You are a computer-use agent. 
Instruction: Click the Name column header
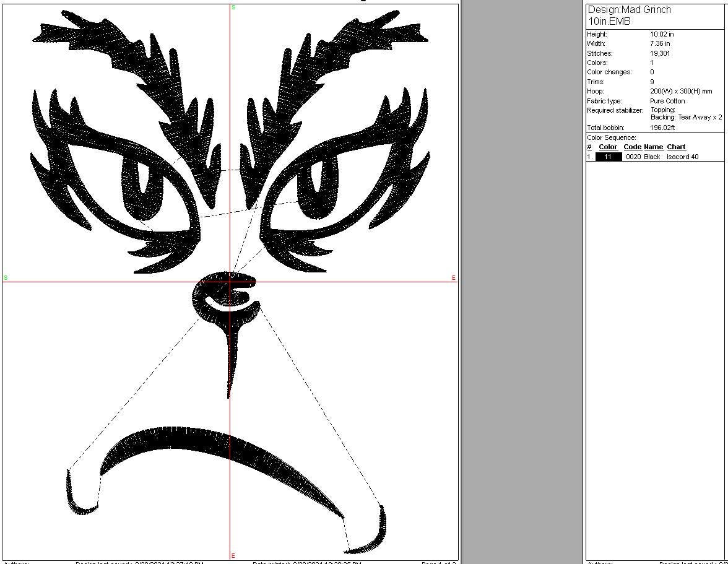pos(653,147)
